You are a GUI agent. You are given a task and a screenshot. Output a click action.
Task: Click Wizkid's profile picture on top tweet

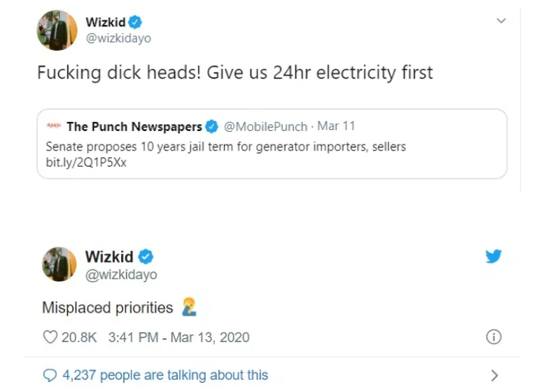pyautogui.click(x=57, y=30)
